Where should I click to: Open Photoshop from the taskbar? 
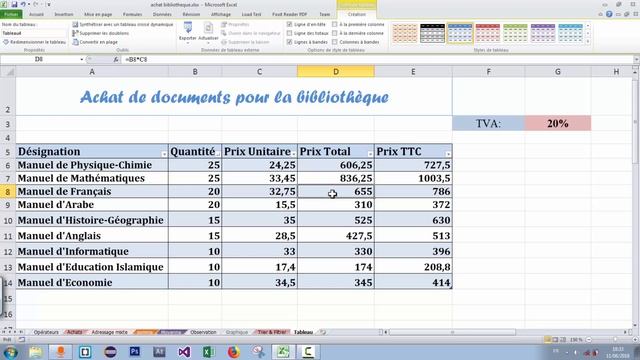point(134,352)
